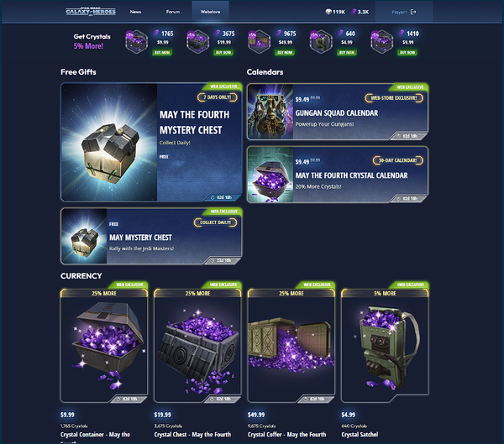Click the 9675 crystals pack icon in top banner
This screenshot has width=504, height=444.
click(x=259, y=42)
